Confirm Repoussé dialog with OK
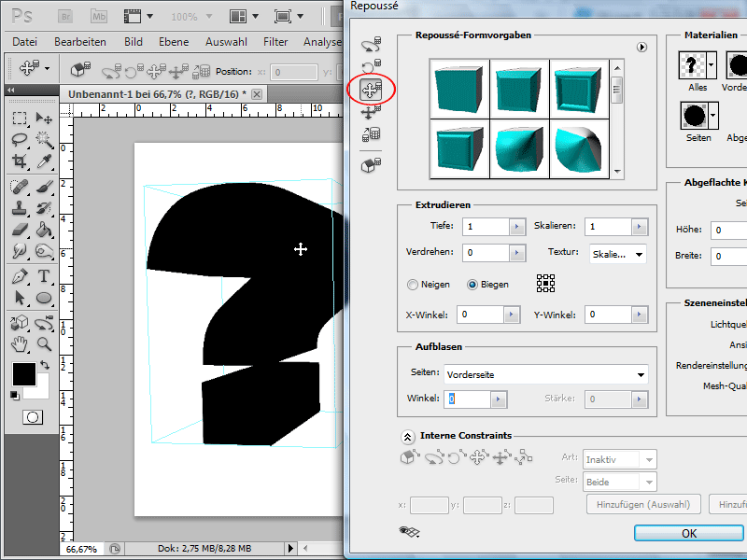This screenshot has width=747, height=560. coord(689,533)
